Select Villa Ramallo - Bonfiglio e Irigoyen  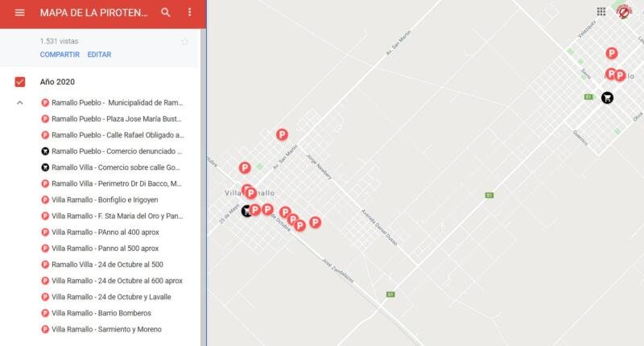[x=105, y=200]
